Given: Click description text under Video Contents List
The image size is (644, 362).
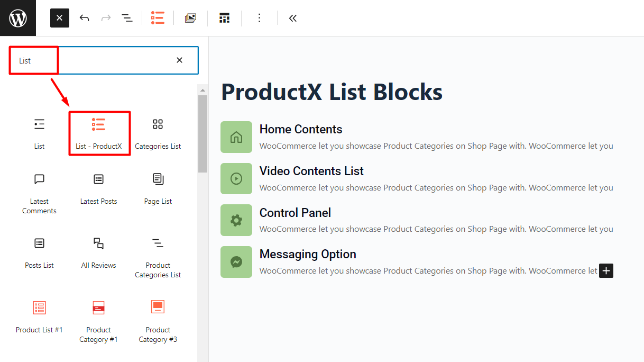Looking at the screenshot, I should 436,187.
